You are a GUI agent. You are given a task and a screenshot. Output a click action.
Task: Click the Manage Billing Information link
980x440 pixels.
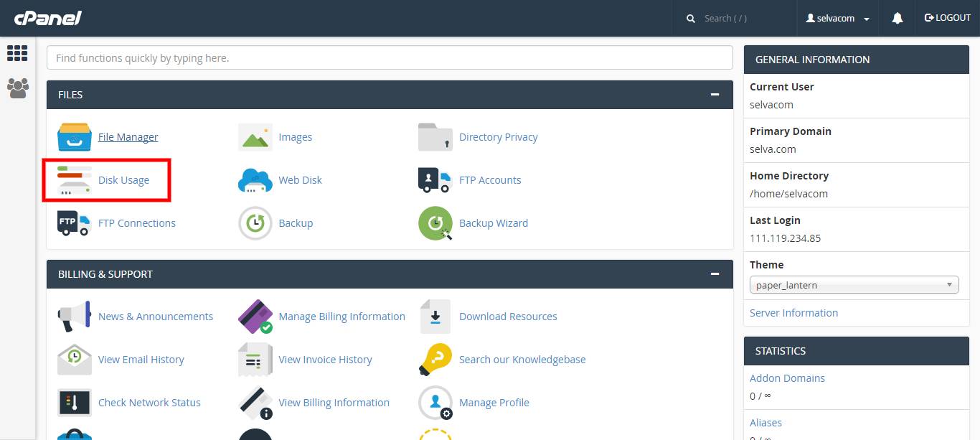(x=341, y=317)
